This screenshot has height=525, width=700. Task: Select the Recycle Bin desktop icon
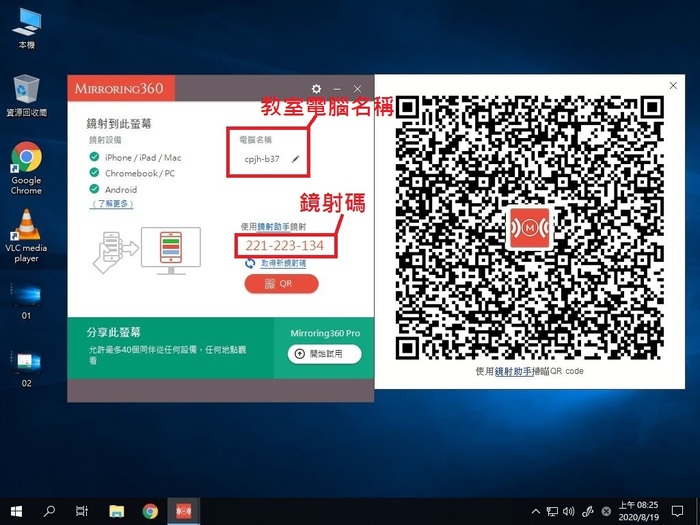(27, 96)
